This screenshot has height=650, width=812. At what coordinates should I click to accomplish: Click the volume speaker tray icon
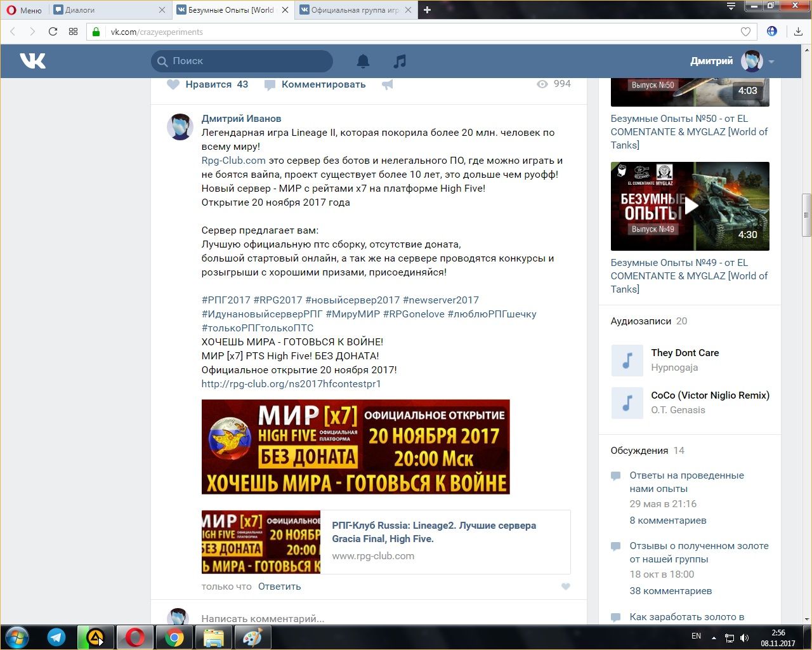click(745, 637)
